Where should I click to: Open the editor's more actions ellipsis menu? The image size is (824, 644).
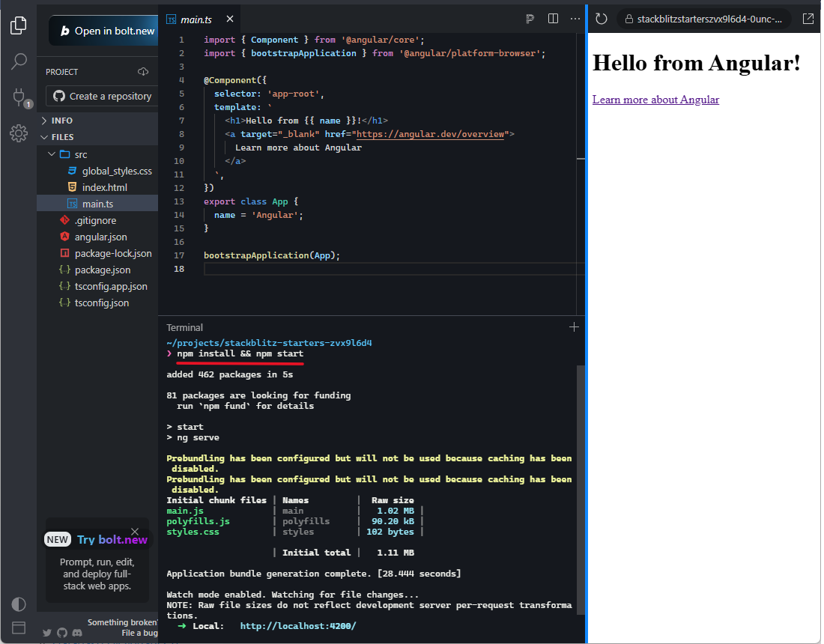point(575,19)
